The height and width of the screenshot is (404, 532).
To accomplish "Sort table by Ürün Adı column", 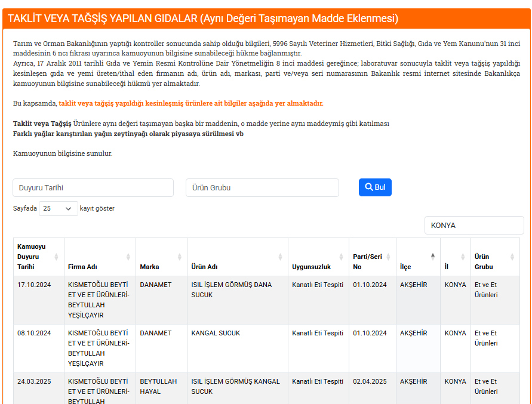I will (238, 257).
